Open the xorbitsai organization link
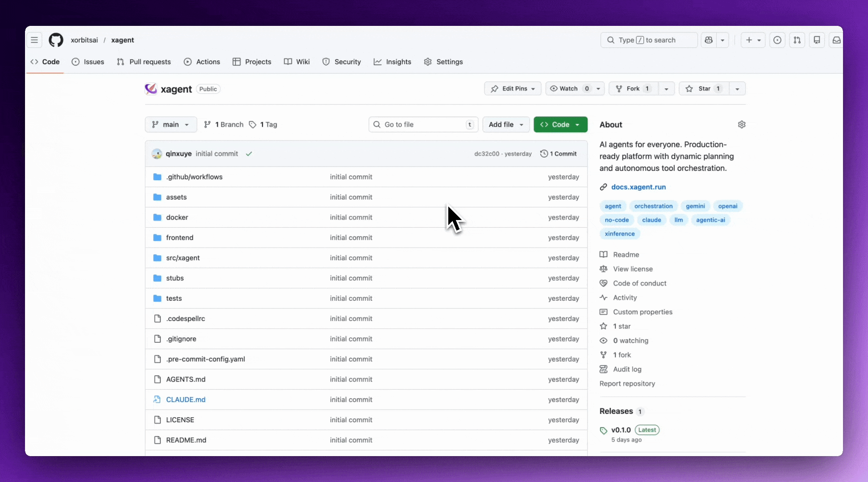The height and width of the screenshot is (482, 868). coord(84,40)
